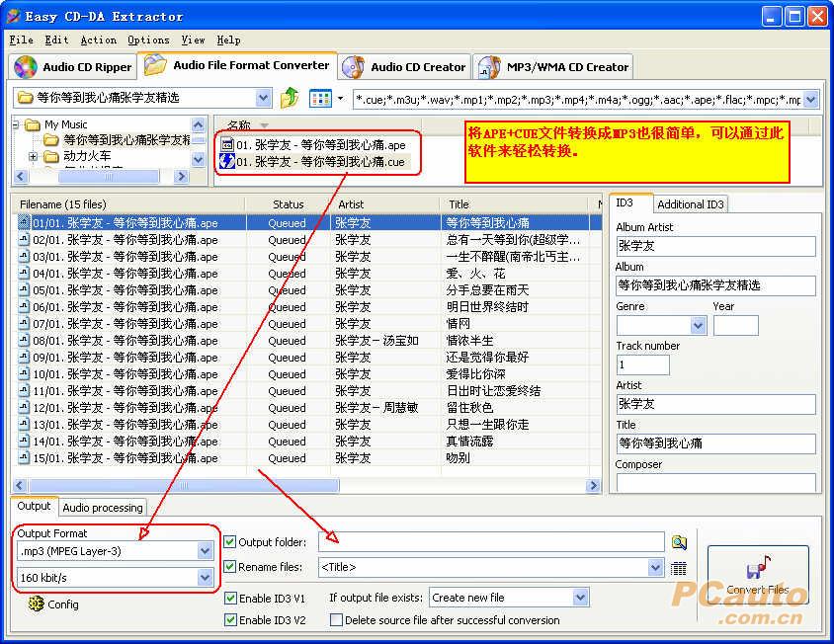Click file list horizontal scrollbar thumb
This screenshot has height=644, width=834.
point(184,485)
